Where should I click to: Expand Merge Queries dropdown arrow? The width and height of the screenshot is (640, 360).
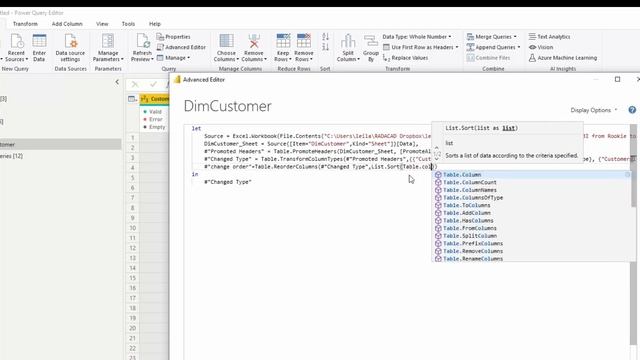point(515,37)
